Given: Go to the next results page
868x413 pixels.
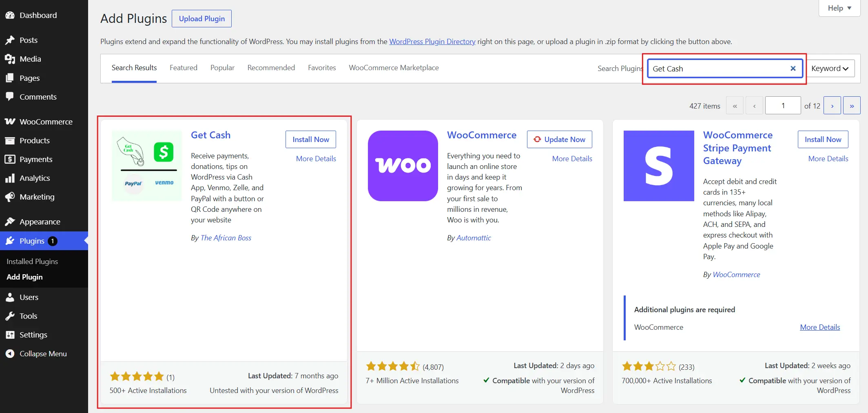Looking at the screenshot, I should [x=832, y=105].
